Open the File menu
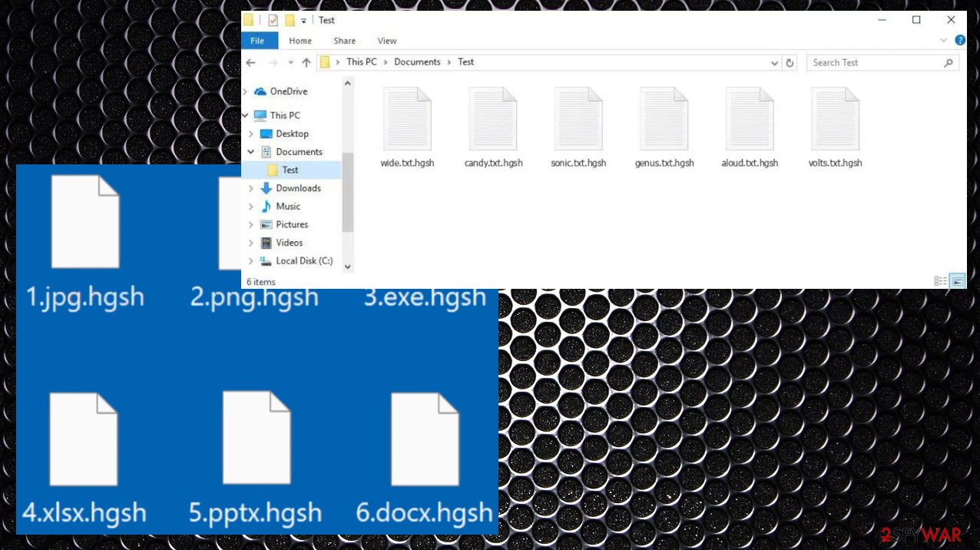 [257, 41]
